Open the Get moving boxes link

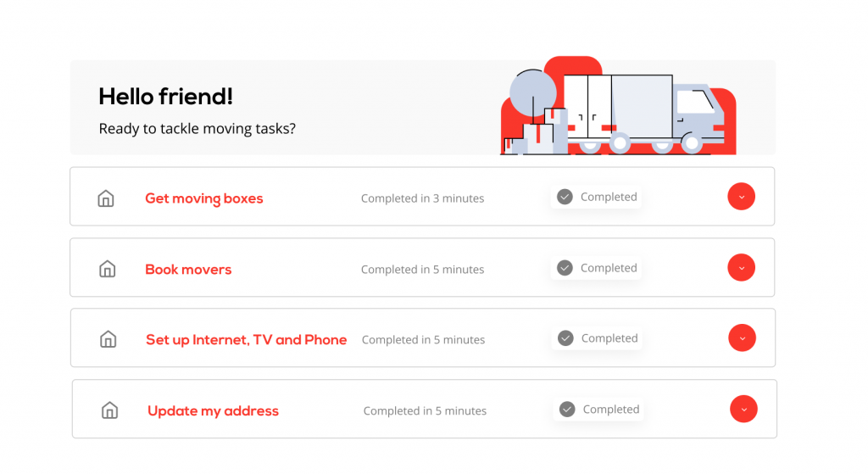[204, 198]
